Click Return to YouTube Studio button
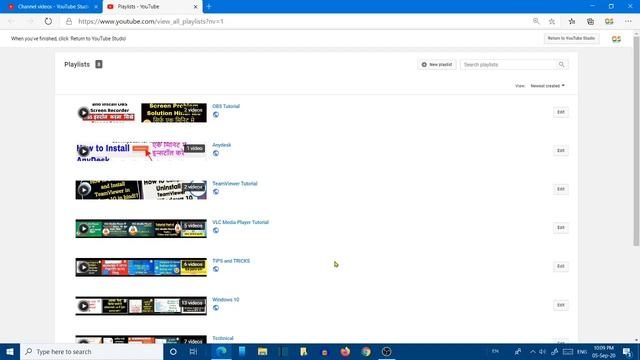This screenshot has width=640, height=360. 571,38
